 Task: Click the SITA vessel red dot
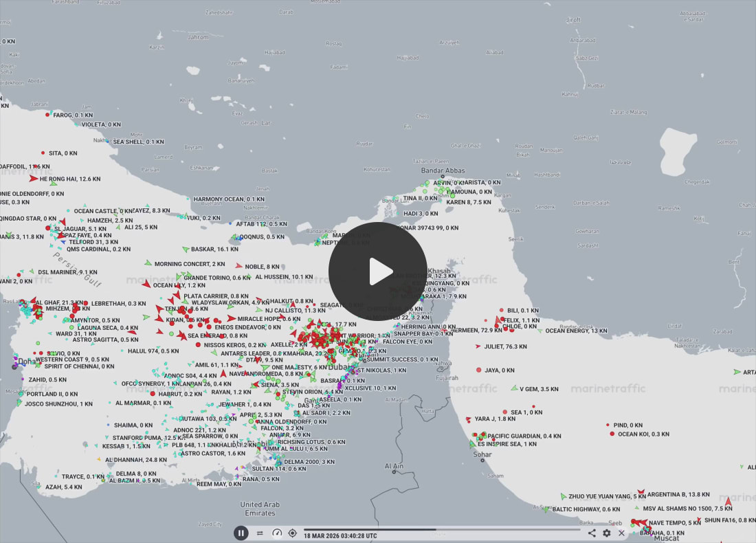[43, 153]
